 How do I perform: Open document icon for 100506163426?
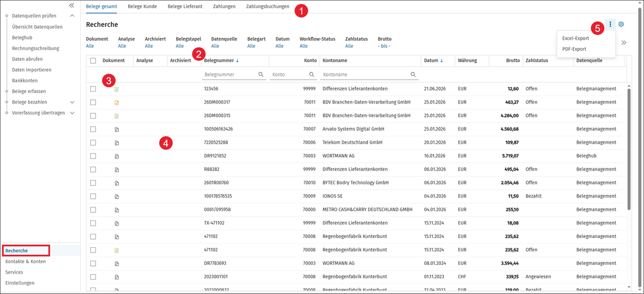pyautogui.click(x=117, y=129)
